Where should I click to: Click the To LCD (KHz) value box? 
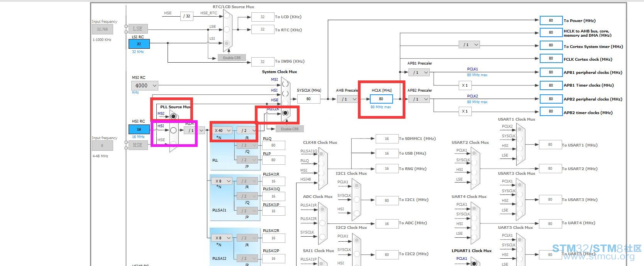pos(263,17)
